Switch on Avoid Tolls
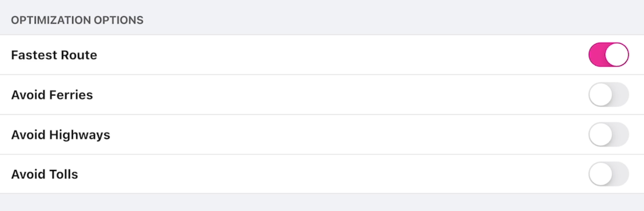 coord(608,174)
